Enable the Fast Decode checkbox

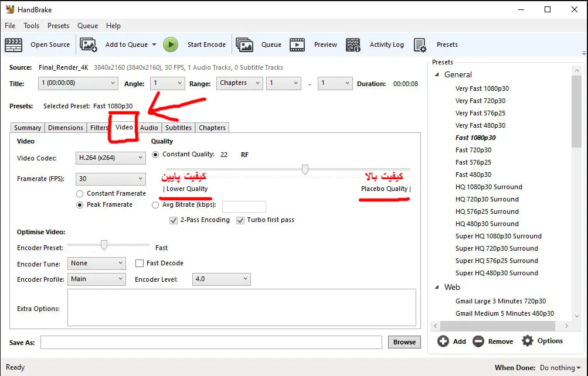point(140,264)
